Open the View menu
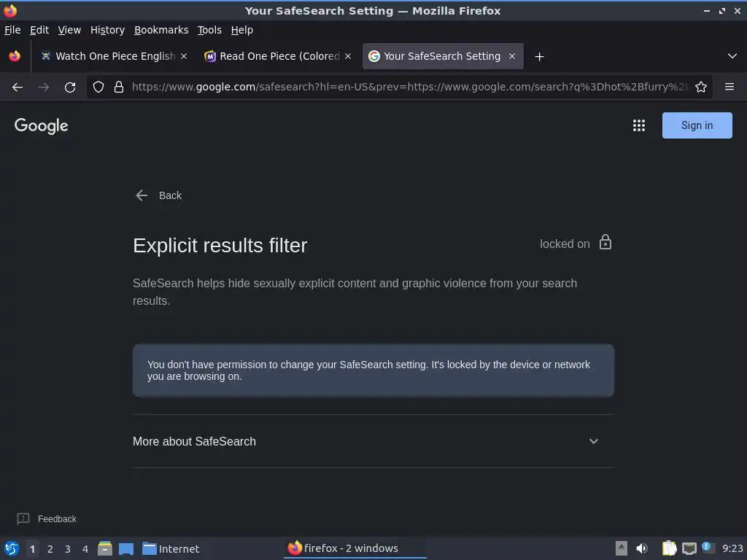The height and width of the screenshot is (560, 747). (x=69, y=30)
